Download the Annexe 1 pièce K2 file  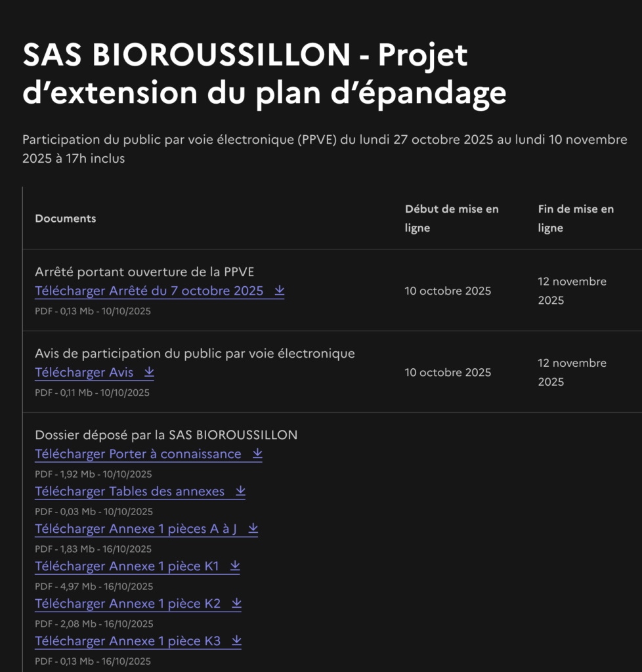pos(127,603)
